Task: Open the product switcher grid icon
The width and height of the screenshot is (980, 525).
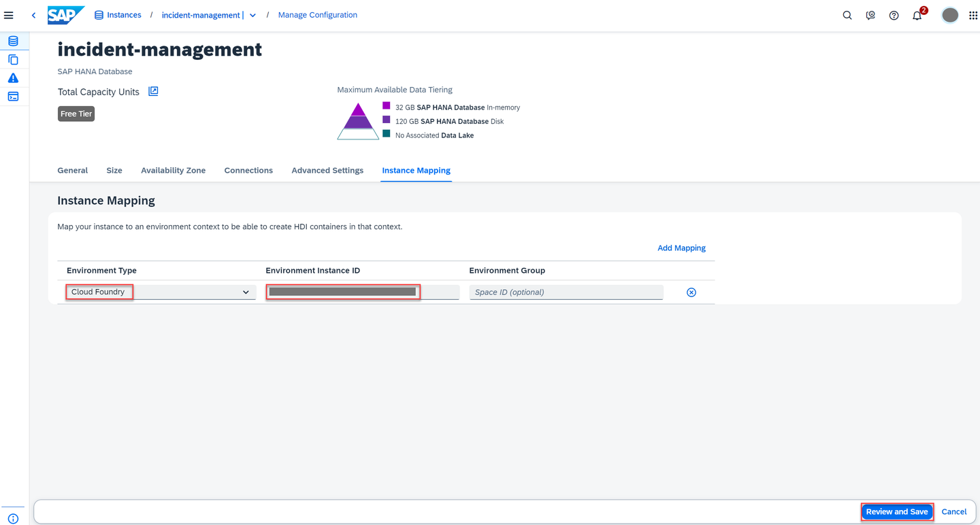Action: (x=973, y=15)
